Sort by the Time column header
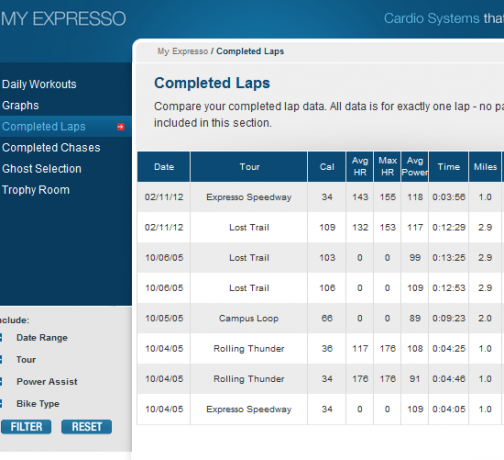The image size is (504, 460). click(449, 167)
